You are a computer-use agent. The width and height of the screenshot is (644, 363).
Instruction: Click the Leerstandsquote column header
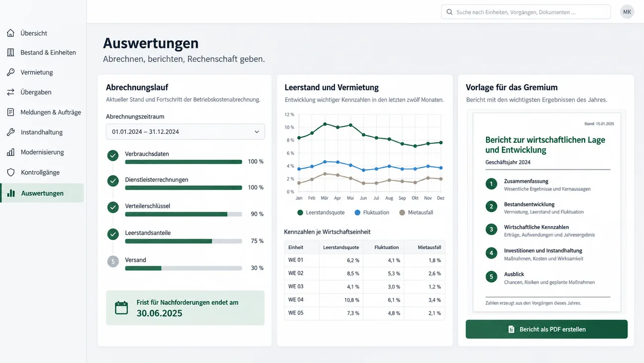[x=341, y=247]
